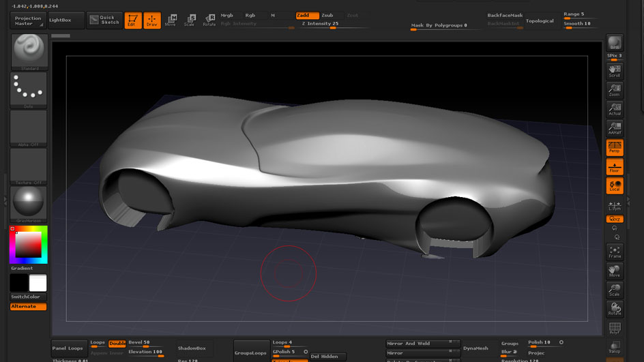The height and width of the screenshot is (362, 644).
Task: Select the Standard brush thumbnail
Action: [x=29, y=52]
